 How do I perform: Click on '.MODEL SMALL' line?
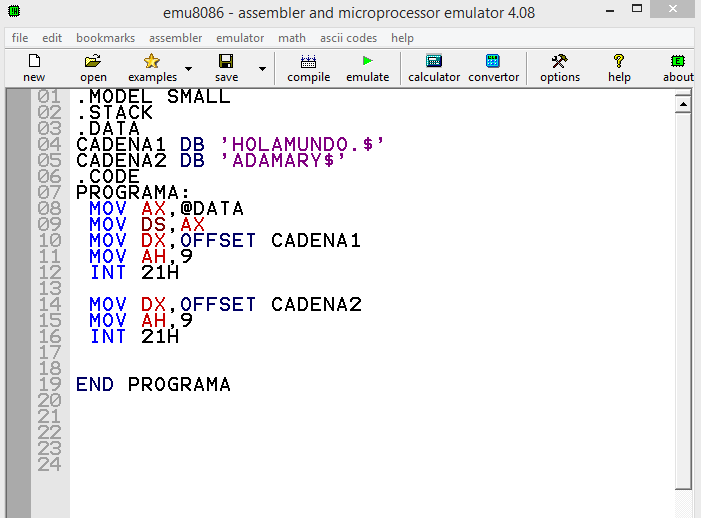[153, 97]
